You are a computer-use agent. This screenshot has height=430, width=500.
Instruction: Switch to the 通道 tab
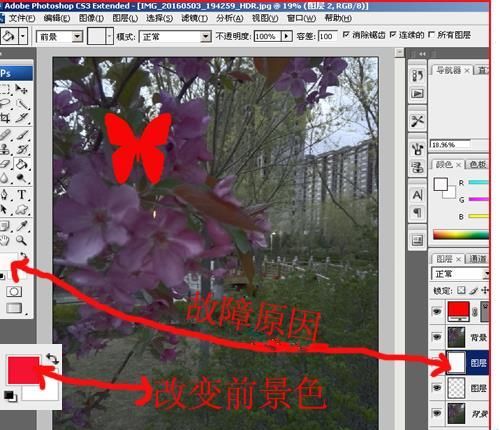coord(478,259)
